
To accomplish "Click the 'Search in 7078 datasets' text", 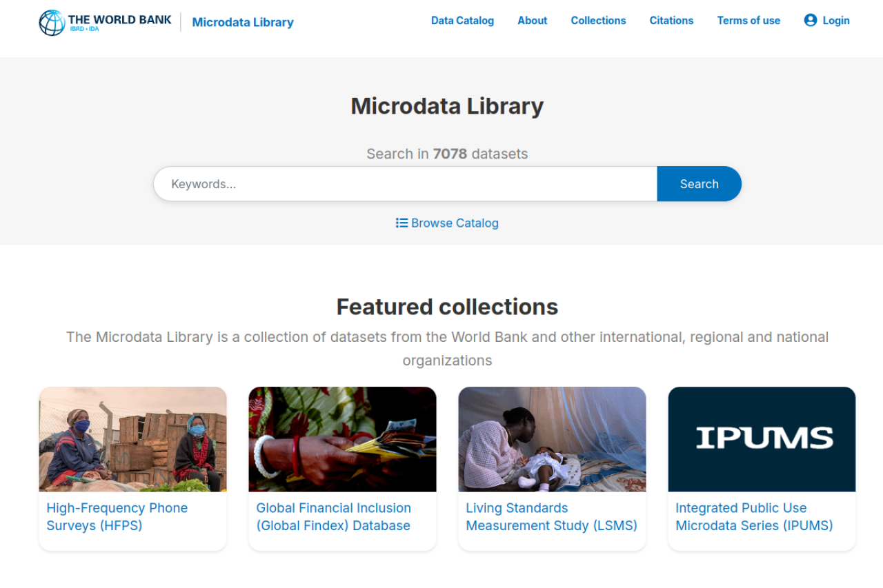I will click(x=447, y=154).
